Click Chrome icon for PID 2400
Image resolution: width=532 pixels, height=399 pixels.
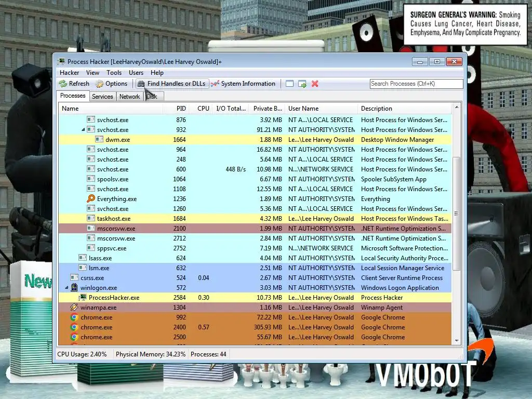click(74, 327)
